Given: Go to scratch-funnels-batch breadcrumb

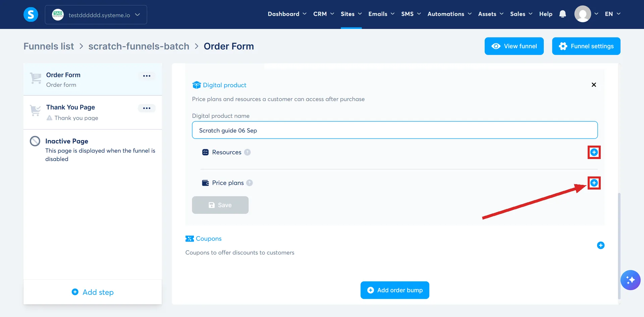Looking at the screenshot, I should click(x=139, y=46).
